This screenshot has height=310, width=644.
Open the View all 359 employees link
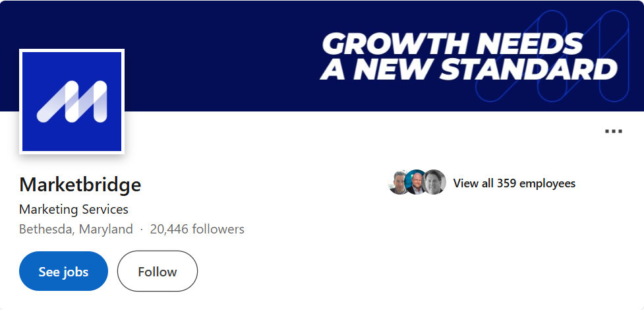514,183
